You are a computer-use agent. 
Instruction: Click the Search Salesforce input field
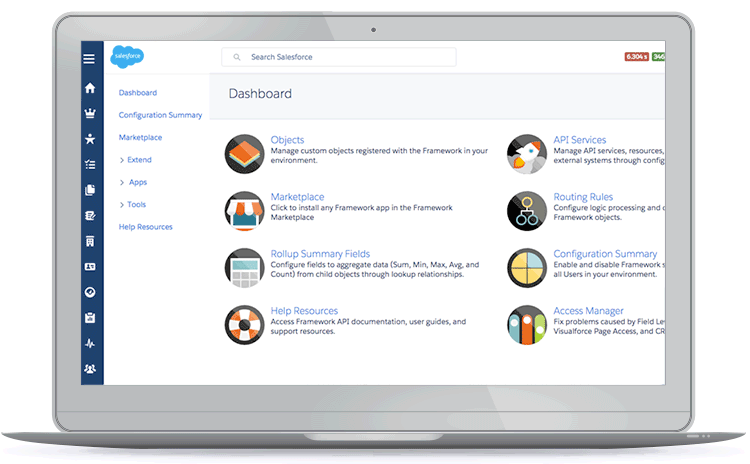pos(340,57)
